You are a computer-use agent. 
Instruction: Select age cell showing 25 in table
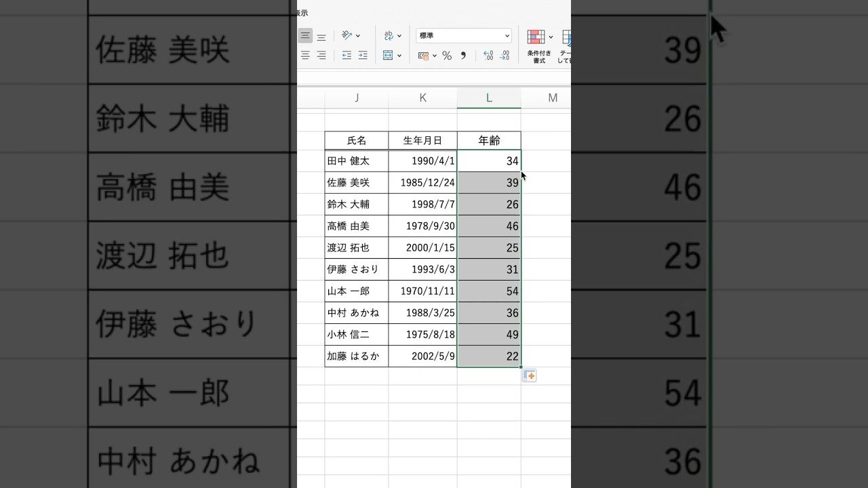(x=489, y=247)
